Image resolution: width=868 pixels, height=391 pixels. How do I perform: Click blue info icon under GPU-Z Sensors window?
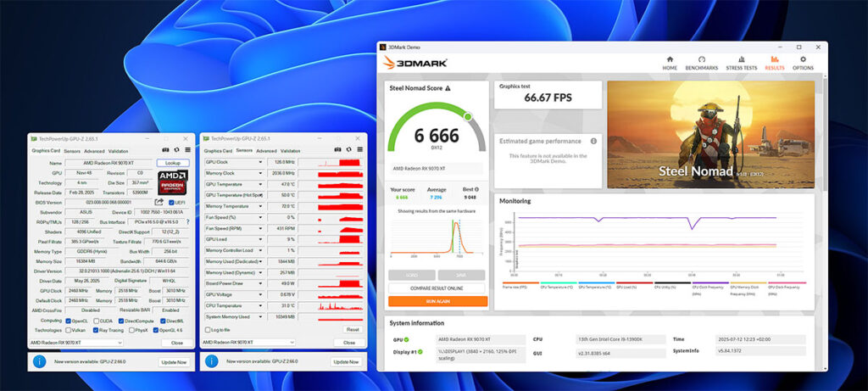(211, 361)
